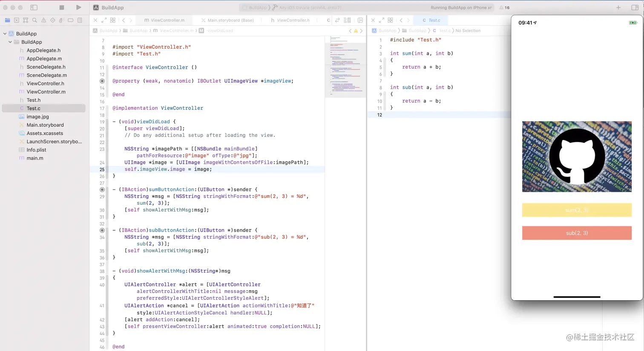Viewport: 644px width, 351px height.
Task: Open the Symbol navigator
Action: click(26, 20)
